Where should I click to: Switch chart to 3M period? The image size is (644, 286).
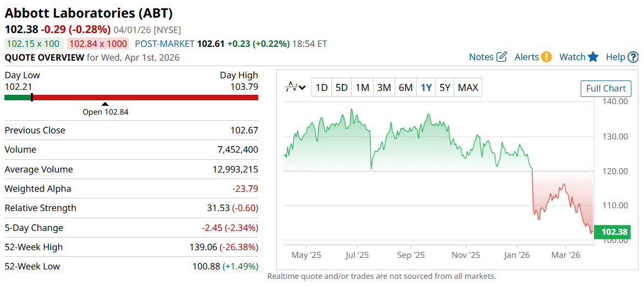point(384,87)
